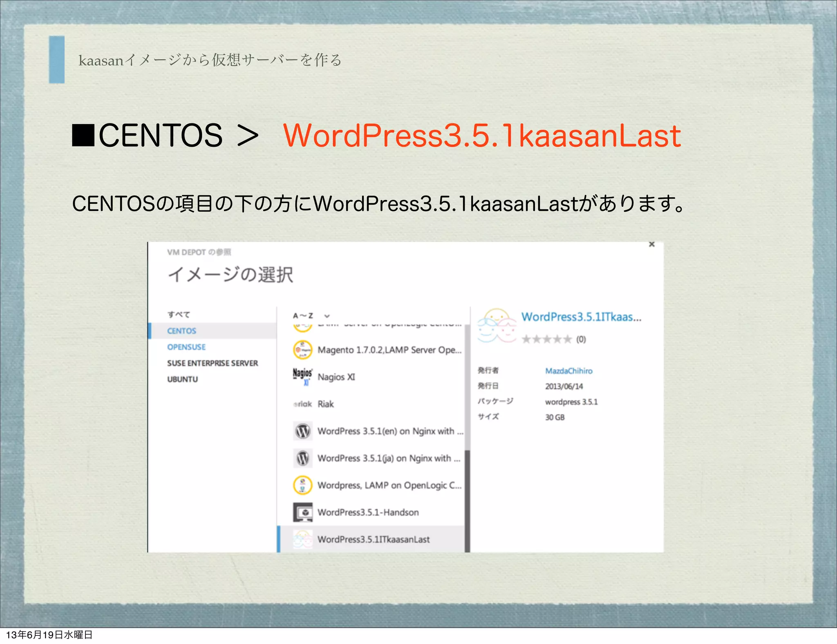Click the Nagios XI logo icon

tap(302, 377)
